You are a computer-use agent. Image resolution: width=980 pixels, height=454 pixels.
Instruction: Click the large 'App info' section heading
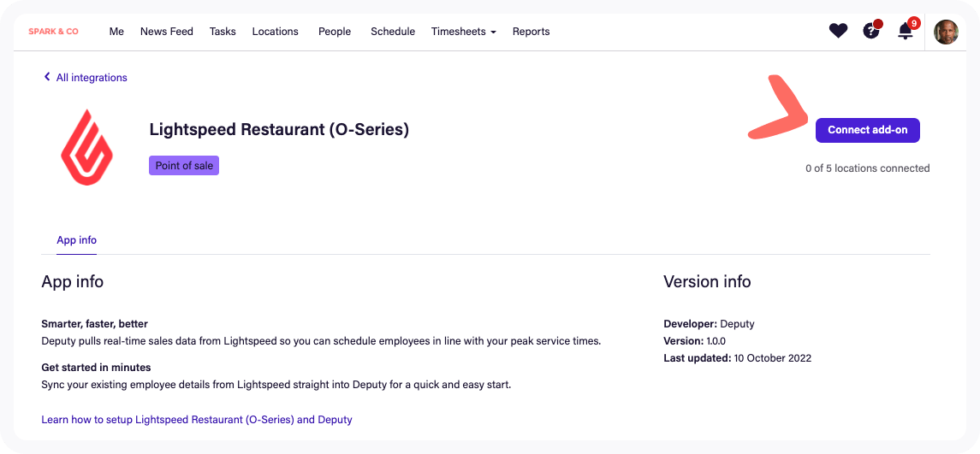[x=73, y=281]
